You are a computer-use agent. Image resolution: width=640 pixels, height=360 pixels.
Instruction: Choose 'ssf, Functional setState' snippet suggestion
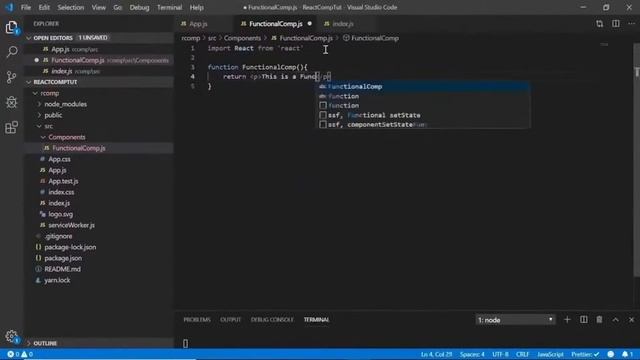[424, 115]
